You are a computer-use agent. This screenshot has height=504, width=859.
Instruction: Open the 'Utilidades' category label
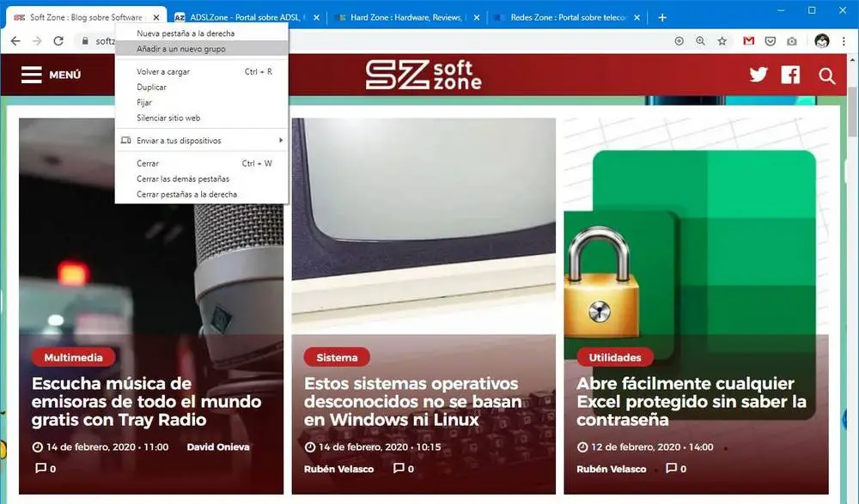(x=615, y=358)
